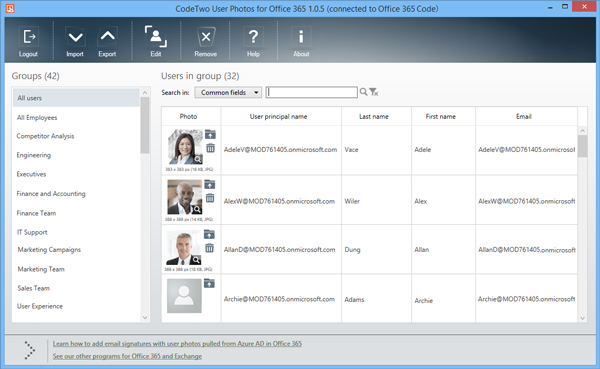This screenshot has width=600, height=369.
Task: Click the first name cell 'Adele'
Action: (443, 150)
